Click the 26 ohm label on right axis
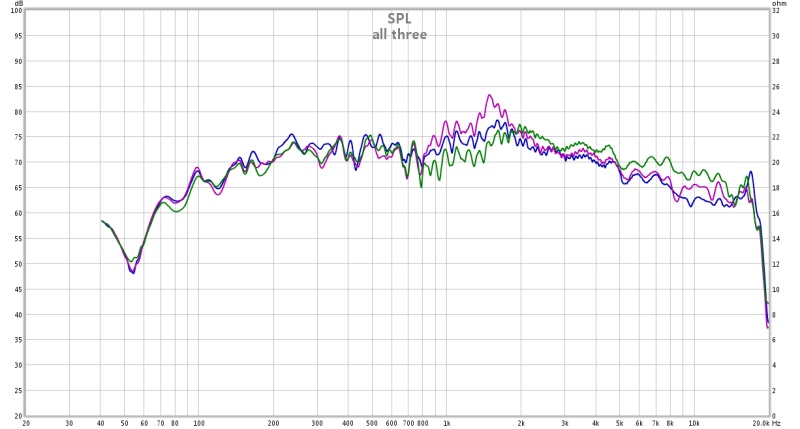800x429 pixels. coord(777,86)
